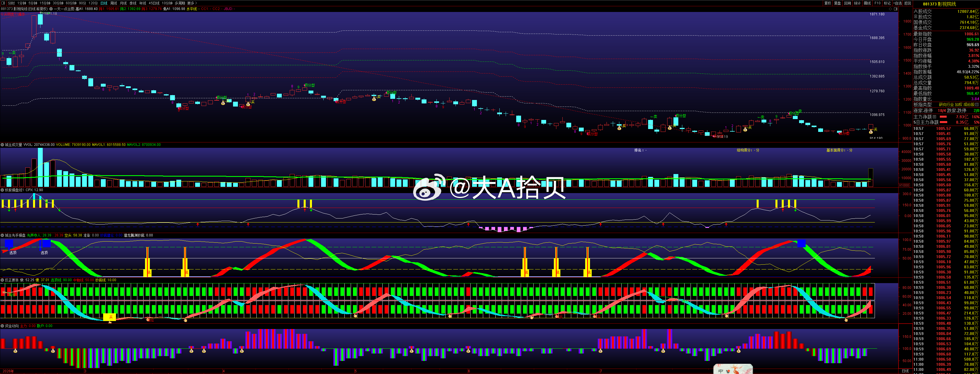This screenshot has width=980, height=374.
Task: Collapse the 反正要涨 indicator panel
Action: [2, 280]
